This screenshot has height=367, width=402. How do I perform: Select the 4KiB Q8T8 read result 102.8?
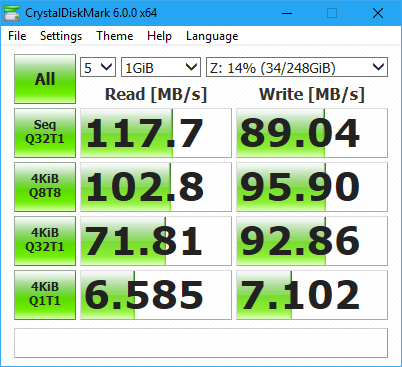click(156, 187)
